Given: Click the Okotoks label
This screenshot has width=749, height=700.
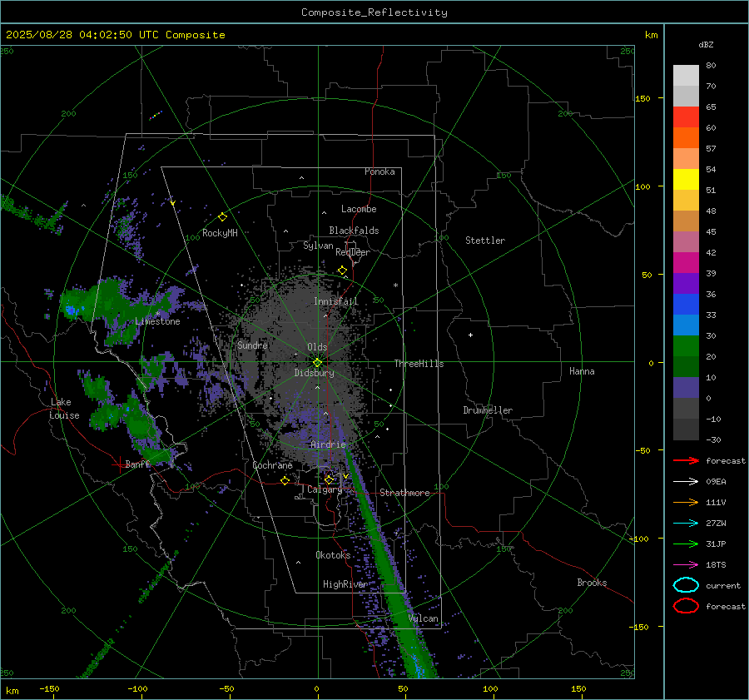Looking at the screenshot, I should click(x=333, y=555).
